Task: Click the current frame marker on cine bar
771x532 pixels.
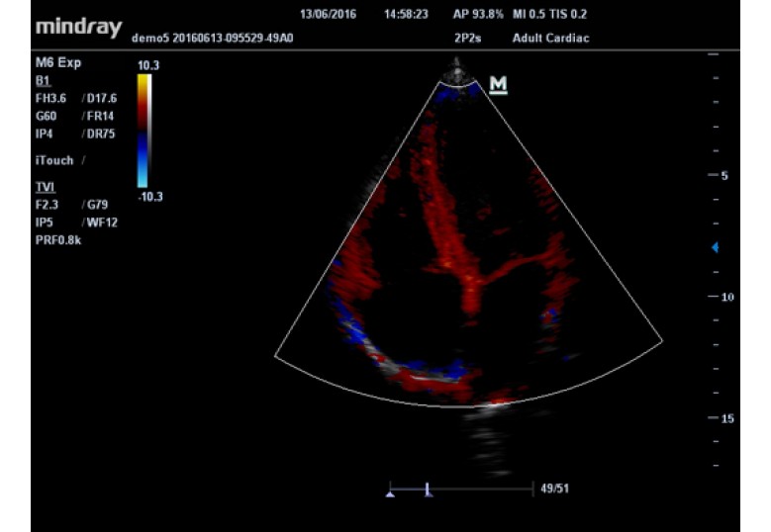Action: tap(428, 489)
